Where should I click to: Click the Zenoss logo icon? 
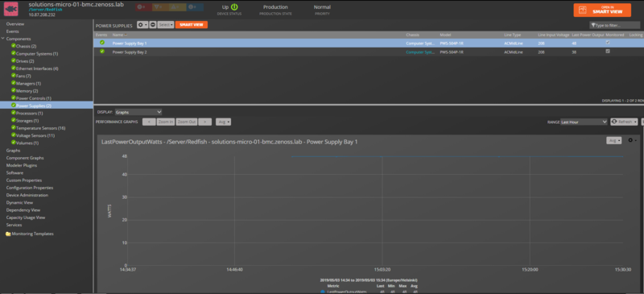pyautogui.click(x=10, y=9)
